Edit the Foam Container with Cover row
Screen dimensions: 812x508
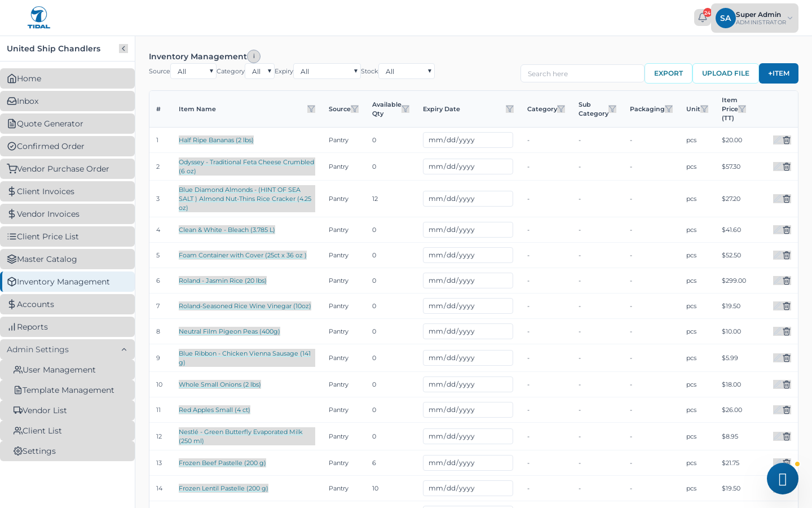778,255
